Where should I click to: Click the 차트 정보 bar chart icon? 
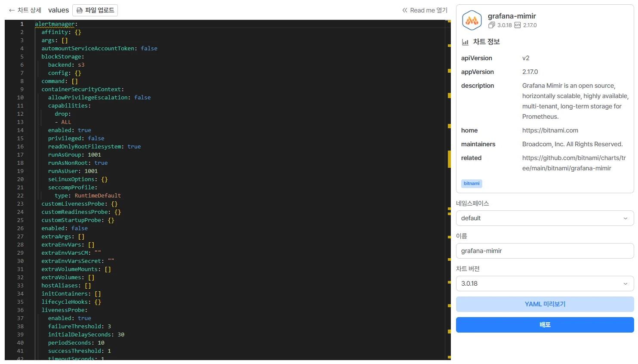click(x=465, y=42)
